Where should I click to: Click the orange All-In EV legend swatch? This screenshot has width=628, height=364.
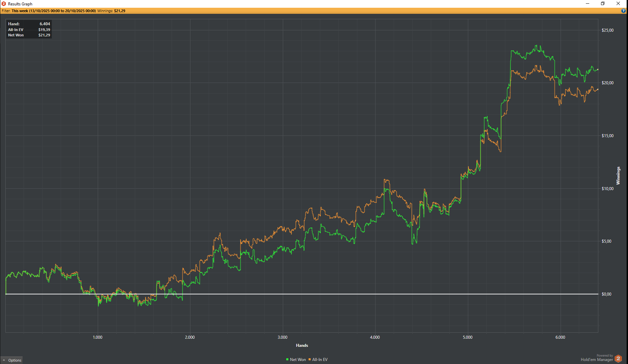309,360
